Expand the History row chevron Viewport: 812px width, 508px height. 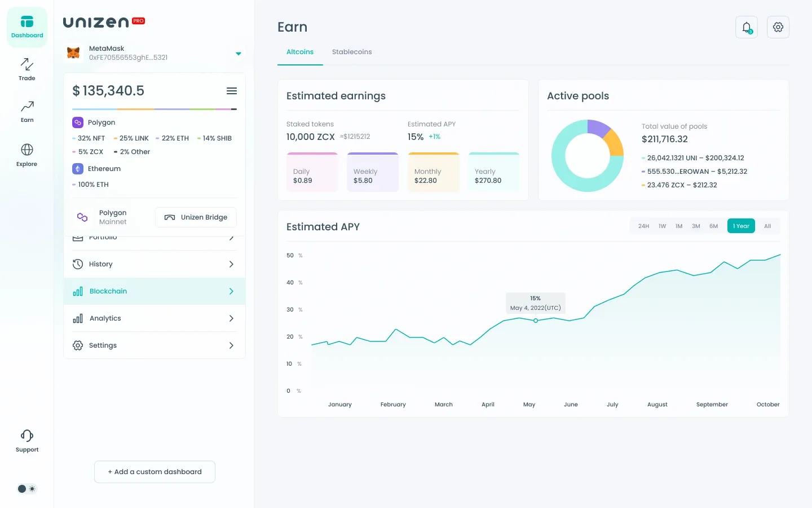[231, 264]
